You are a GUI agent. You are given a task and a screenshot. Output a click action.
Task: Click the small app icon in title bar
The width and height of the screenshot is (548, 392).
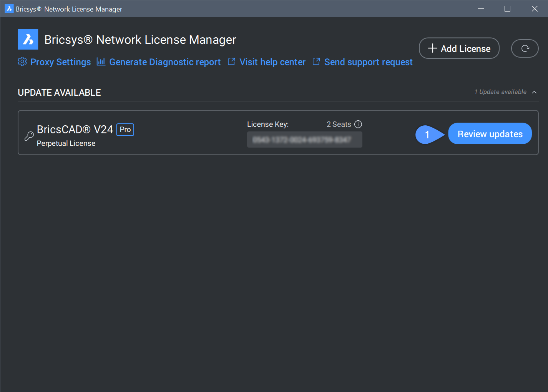[9, 9]
